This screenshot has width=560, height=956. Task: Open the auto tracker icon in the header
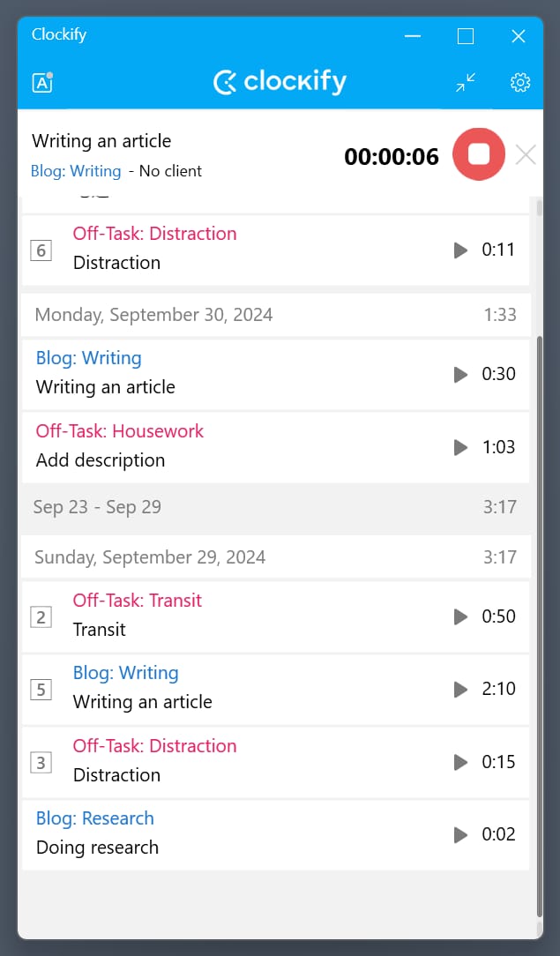click(42, 83)
